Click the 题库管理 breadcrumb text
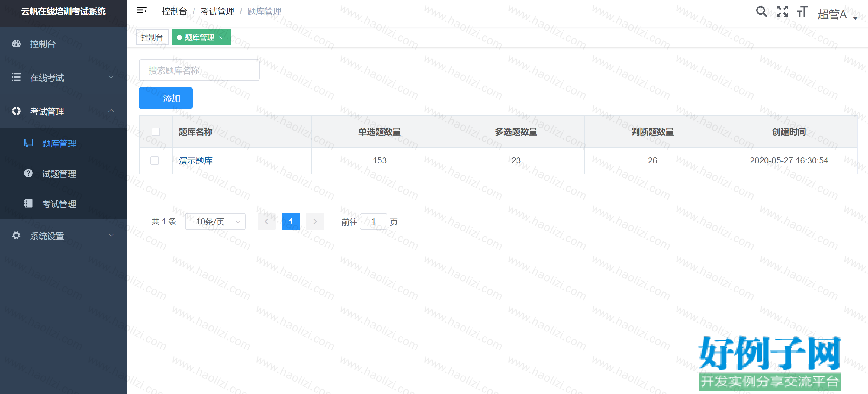This screenshot has height=394, width=868. pyautogui.click(x=264, y=11)
